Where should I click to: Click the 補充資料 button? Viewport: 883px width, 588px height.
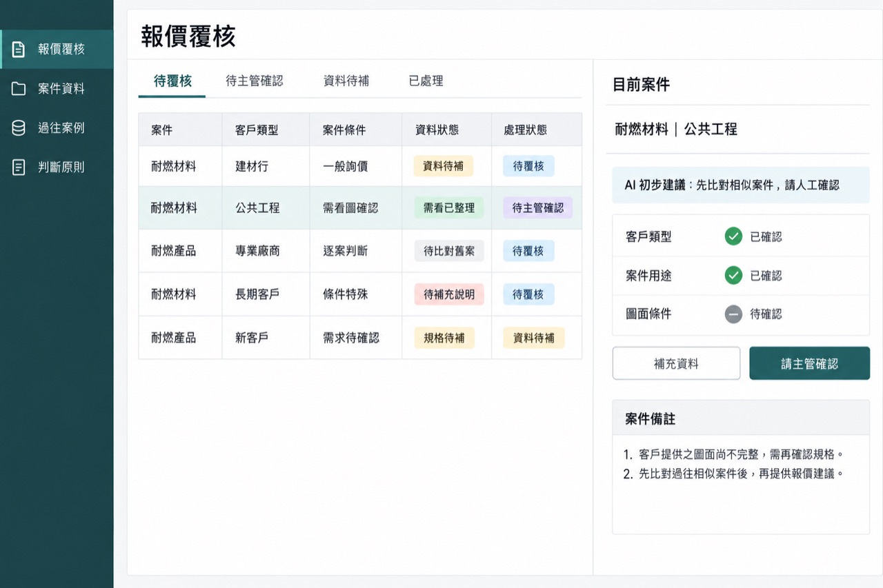click(x=676, y=363)
